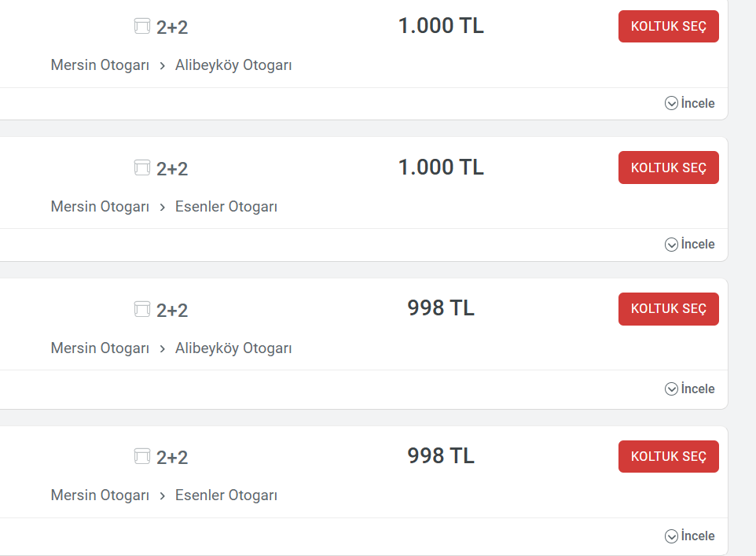Click the 1.000 TL price of Alibeyköy trip
This screenshot has height=556, width=756.
coord(441,26)
